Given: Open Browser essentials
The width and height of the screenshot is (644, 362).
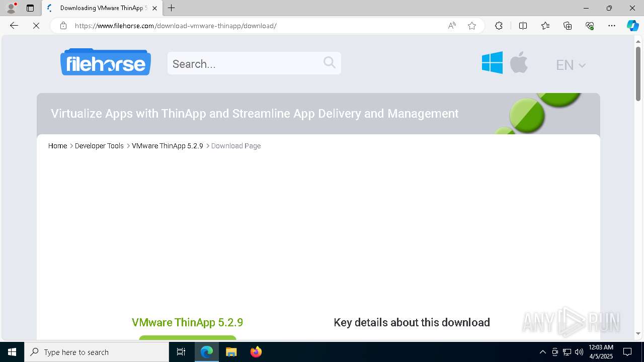Looking at the screenshot, I should pyautogui.click(x=590, y=26).
